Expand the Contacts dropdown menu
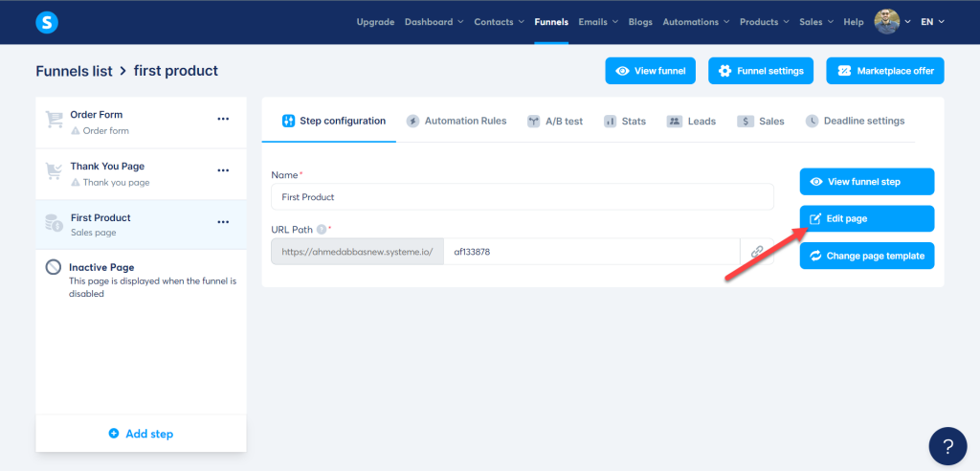 [x=499, y=22]
